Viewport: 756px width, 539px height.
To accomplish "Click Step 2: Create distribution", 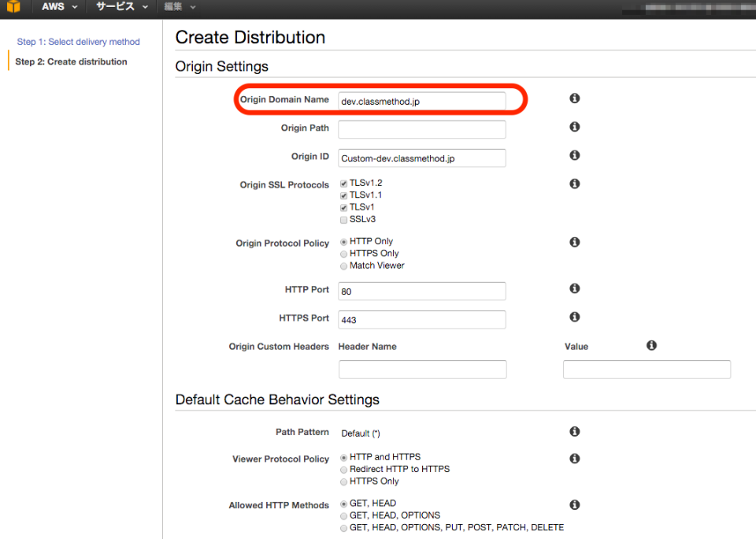I will pos(71,61).
